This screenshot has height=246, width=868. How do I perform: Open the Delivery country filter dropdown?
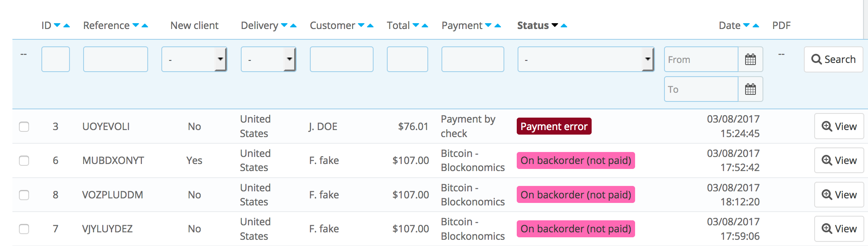click(x=268, y=59)
